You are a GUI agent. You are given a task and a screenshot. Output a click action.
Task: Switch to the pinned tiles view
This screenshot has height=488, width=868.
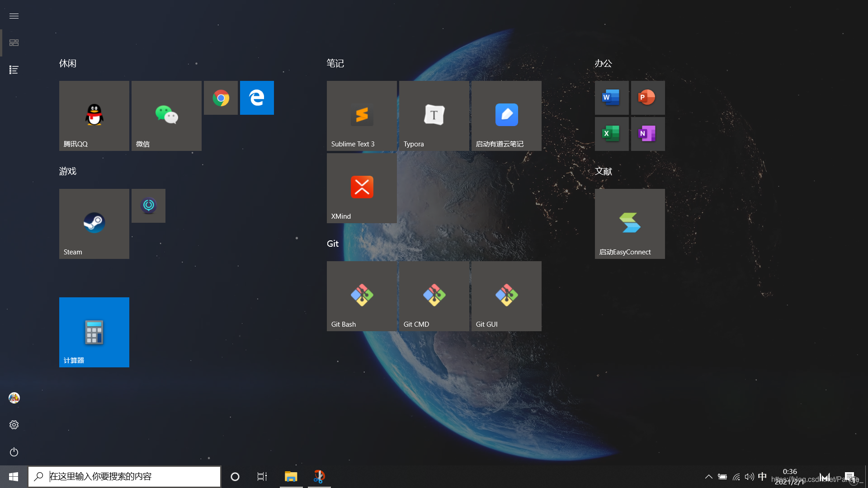(14, 42)
